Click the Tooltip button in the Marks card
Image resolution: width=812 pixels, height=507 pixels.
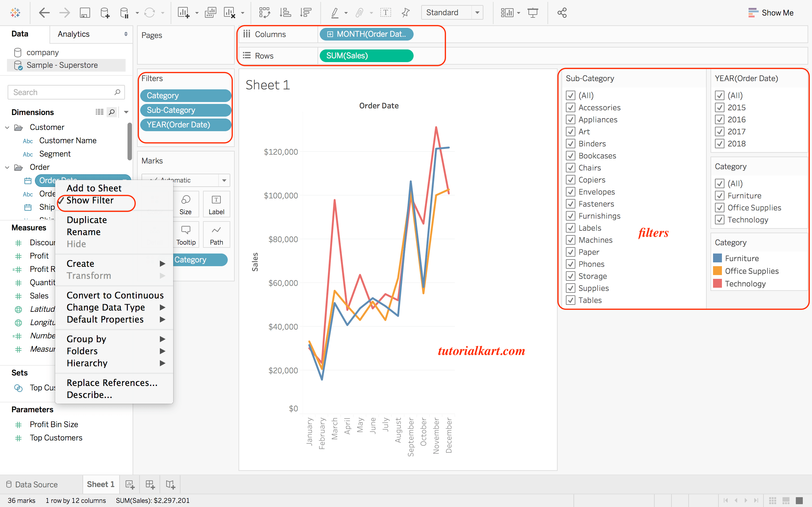(186, 234)
